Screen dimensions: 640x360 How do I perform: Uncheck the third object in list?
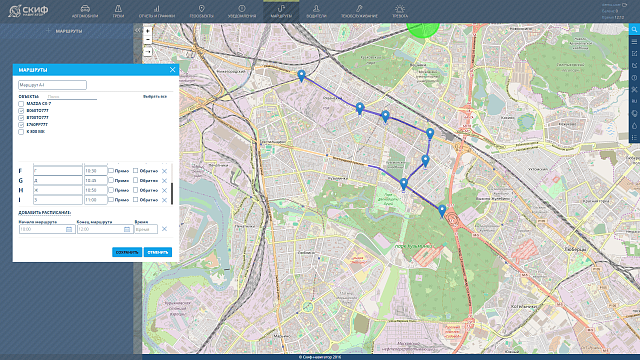pyautogui.click(x=21, y=118)
